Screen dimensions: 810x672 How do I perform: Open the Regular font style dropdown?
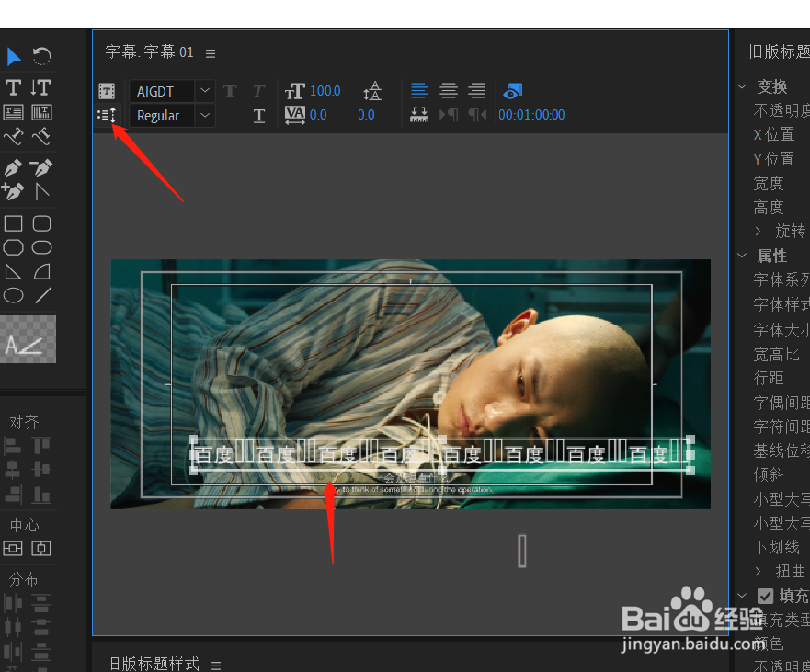(x=203, y=114)
